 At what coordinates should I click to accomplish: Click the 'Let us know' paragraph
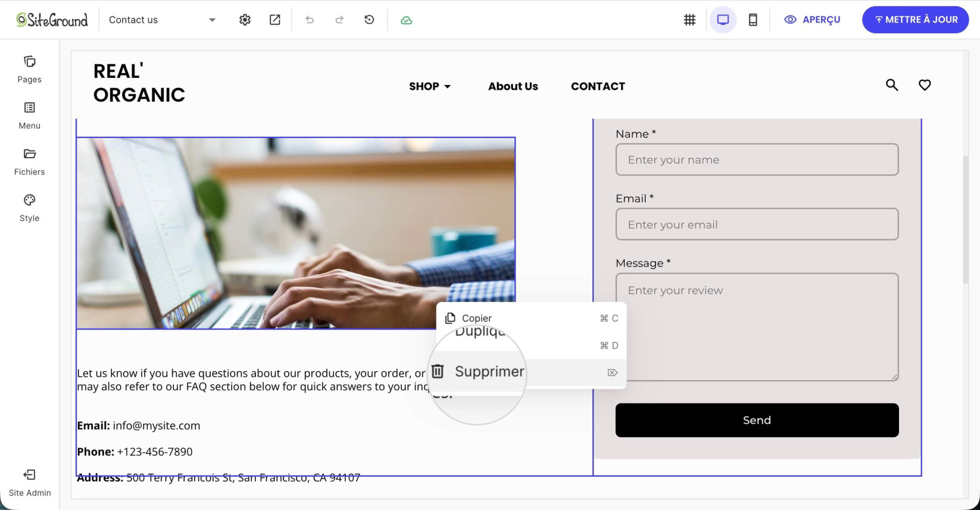pyautogui.click(x=253, y=380)
